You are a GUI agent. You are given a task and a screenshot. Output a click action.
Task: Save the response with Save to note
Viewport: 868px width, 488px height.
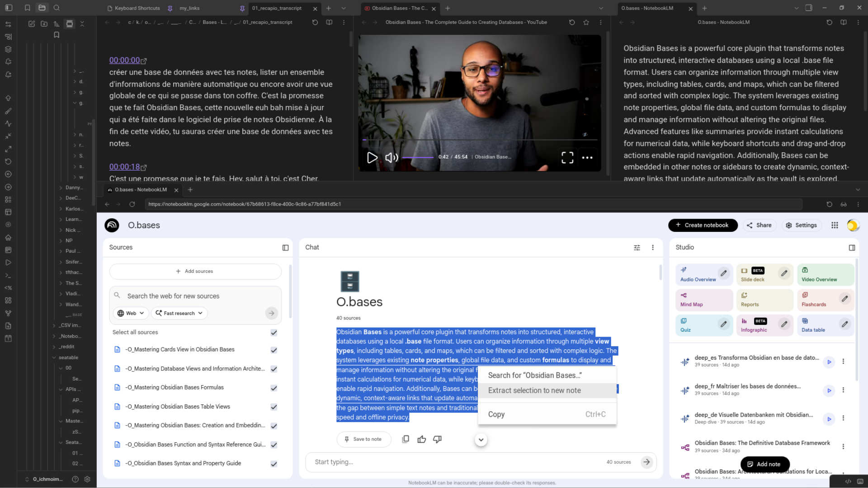(363, 439)
